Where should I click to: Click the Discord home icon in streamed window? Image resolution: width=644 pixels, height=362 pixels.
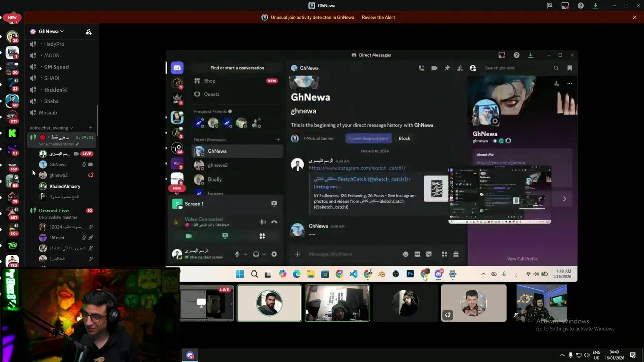pyautogui.click(x=177, y=68)
